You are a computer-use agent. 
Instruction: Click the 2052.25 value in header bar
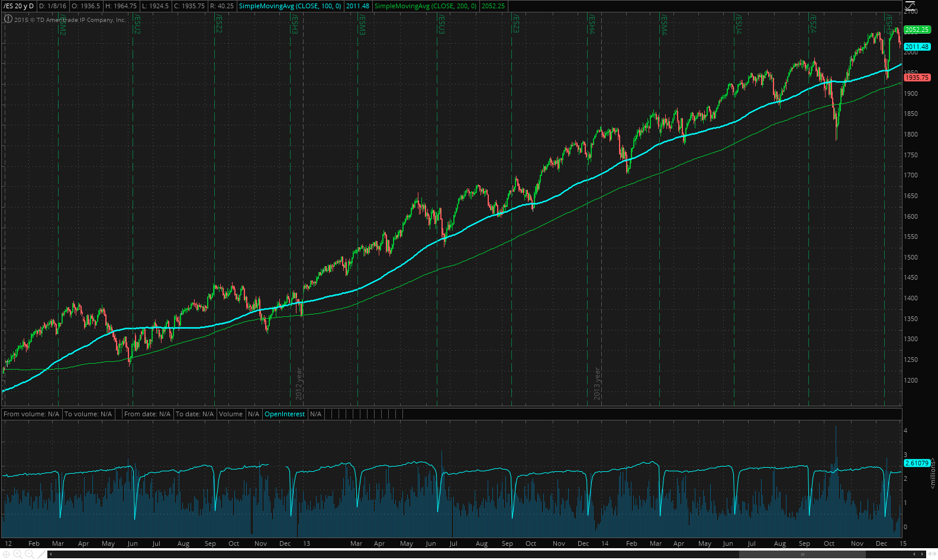pos(494,6)
